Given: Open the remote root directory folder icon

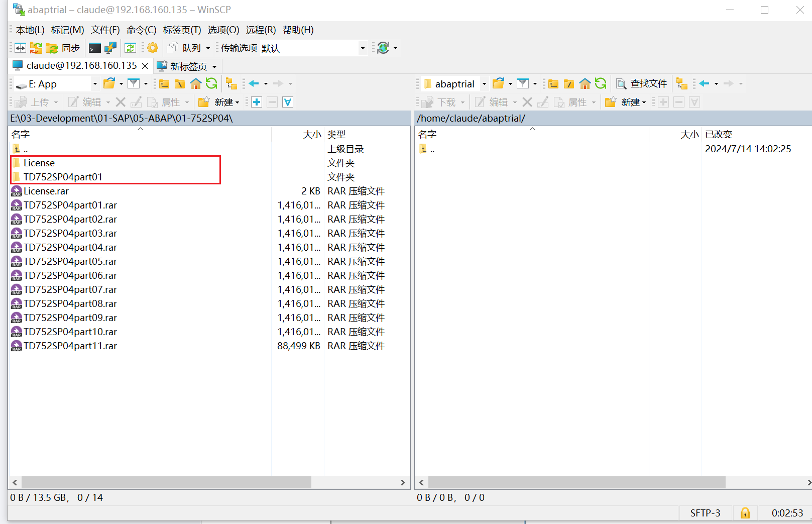Looking at the screenshot, I should click(569, 84).
